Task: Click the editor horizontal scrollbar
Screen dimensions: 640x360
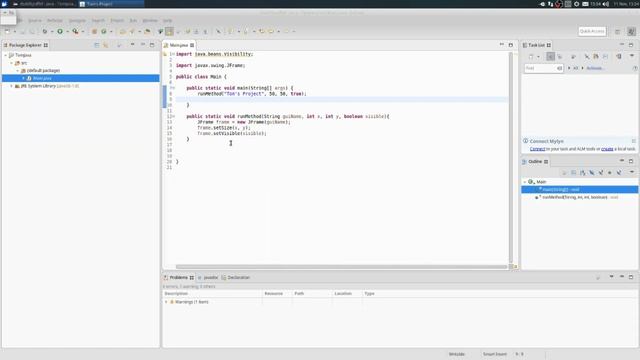Action: (x=341, y=267)
